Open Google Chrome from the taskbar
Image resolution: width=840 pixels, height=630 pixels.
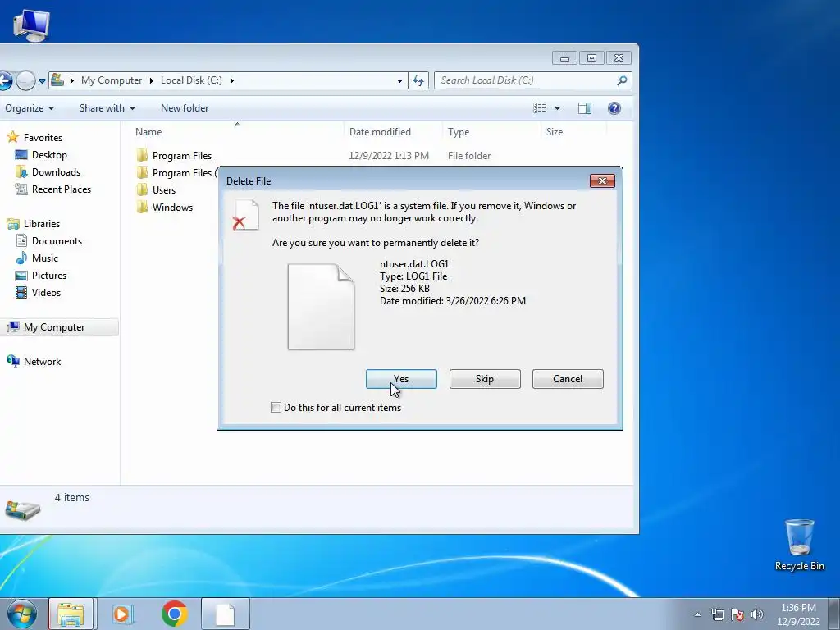coord(174,614)
